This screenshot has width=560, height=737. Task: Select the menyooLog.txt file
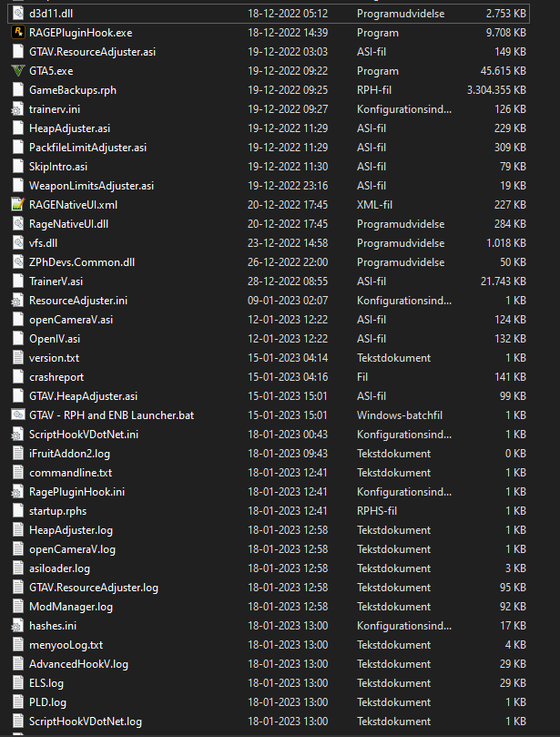coord(66,645)
